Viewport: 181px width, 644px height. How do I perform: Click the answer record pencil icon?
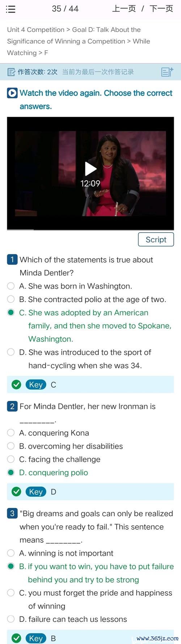tap(11, 72)
